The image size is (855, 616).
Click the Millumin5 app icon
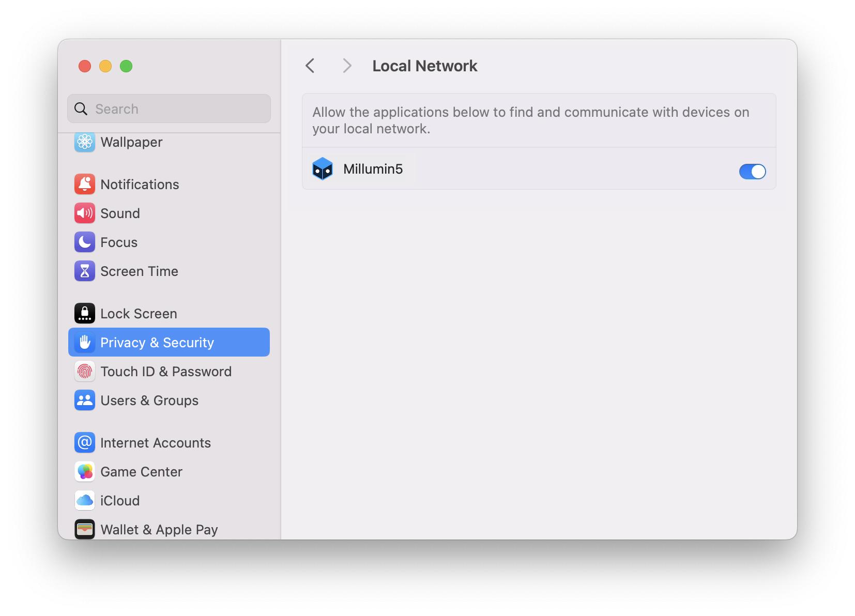click(x=323, y=169)
